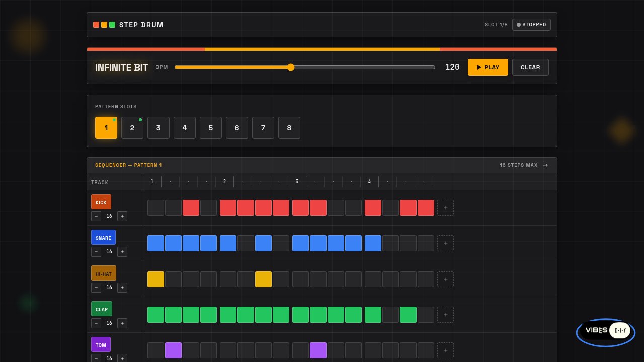
Task: Decrease Kick track step count
Action: [96, 216]
